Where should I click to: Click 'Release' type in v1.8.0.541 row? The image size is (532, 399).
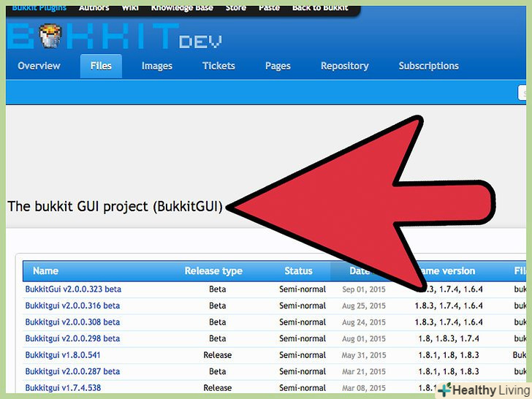click(218, 355)
